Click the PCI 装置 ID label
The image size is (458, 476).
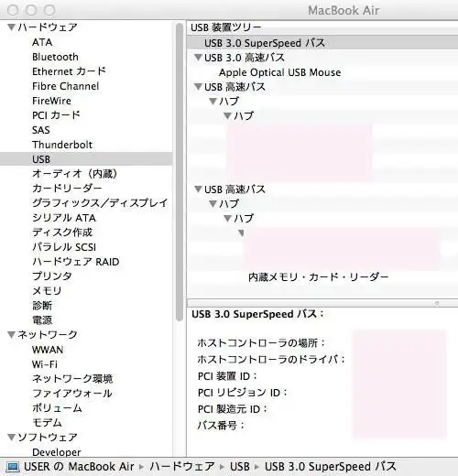(x=227, y=376)
